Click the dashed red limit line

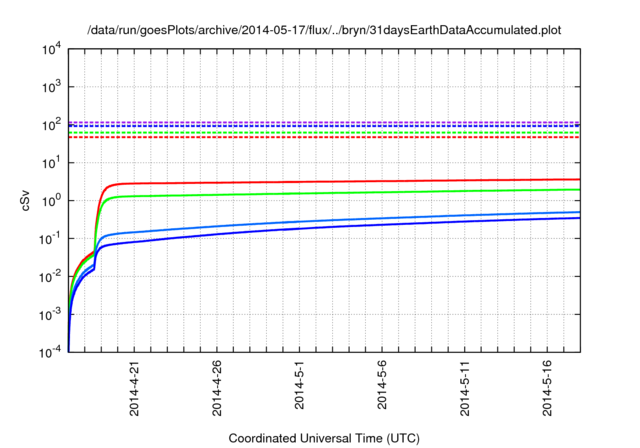click(324, 137)
